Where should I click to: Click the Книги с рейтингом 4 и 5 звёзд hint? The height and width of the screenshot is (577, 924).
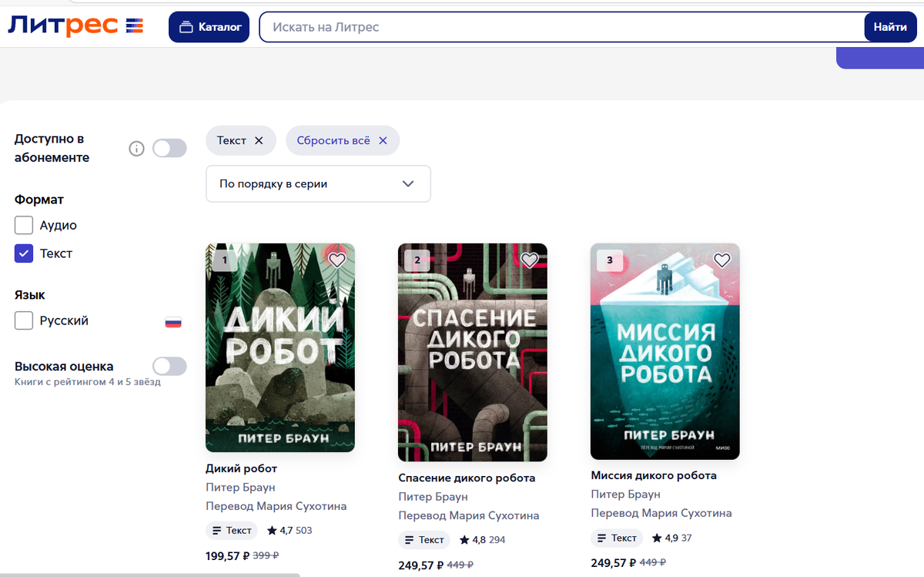pos(88,382)
